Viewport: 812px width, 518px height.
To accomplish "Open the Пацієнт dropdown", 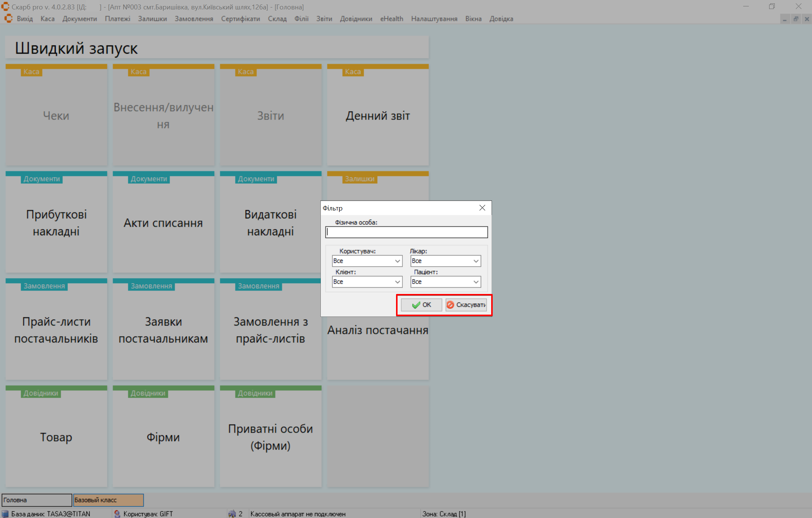I will click(476, 282).
